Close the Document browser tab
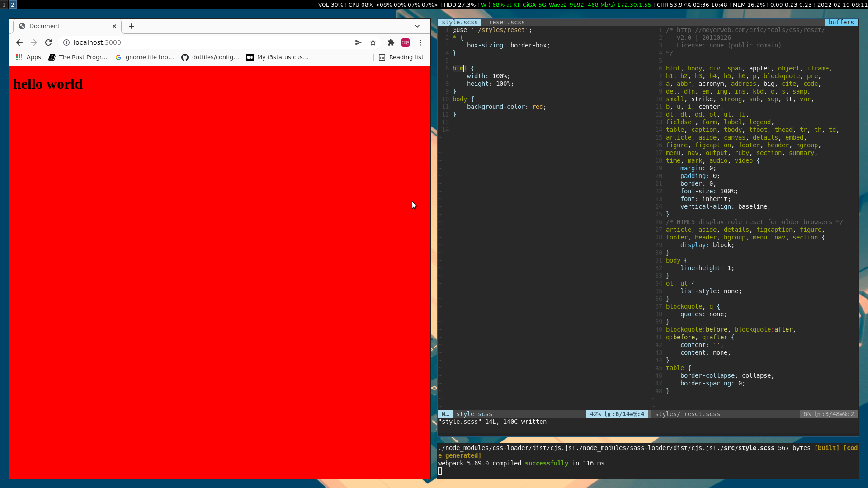This screenshot has height=488, width=868. pyautogui.click(x=114, y=26)
